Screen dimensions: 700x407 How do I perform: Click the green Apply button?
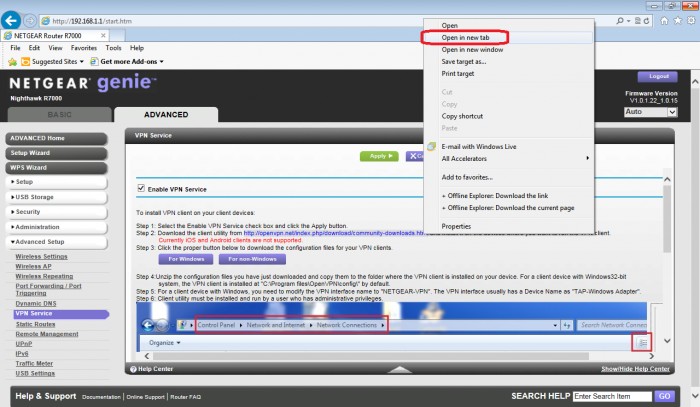(379, 156)
